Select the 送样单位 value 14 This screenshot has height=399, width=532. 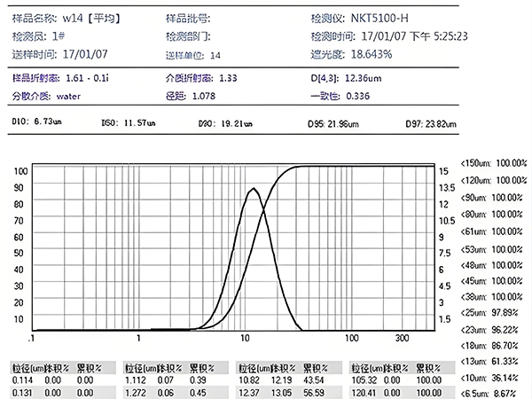coord(215,56)
